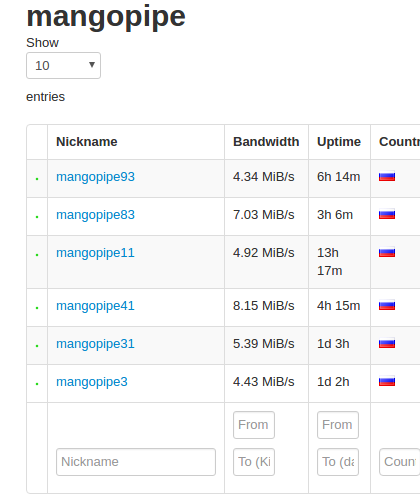Click the Uptime To filter field

(338, 462)
